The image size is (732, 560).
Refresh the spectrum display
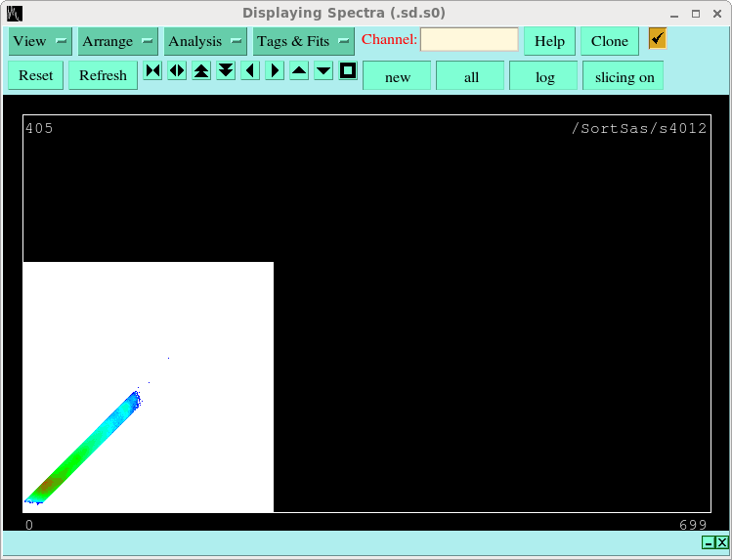(103, 75)
